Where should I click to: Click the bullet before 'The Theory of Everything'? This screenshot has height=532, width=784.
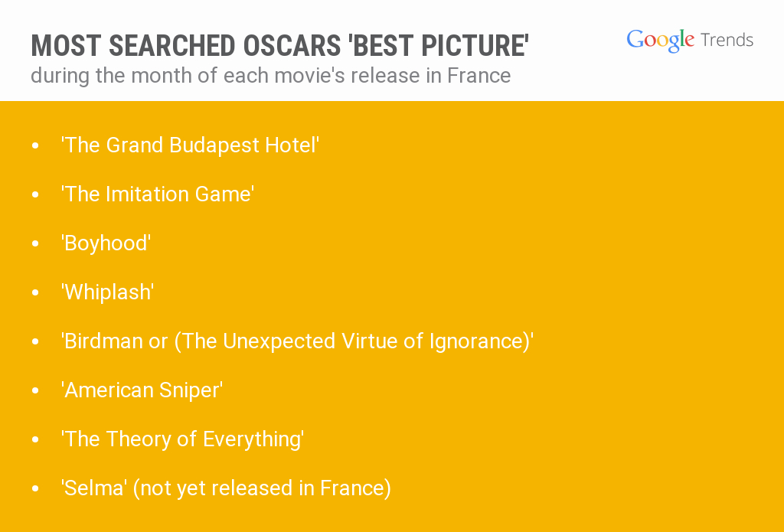coord(35,439)
